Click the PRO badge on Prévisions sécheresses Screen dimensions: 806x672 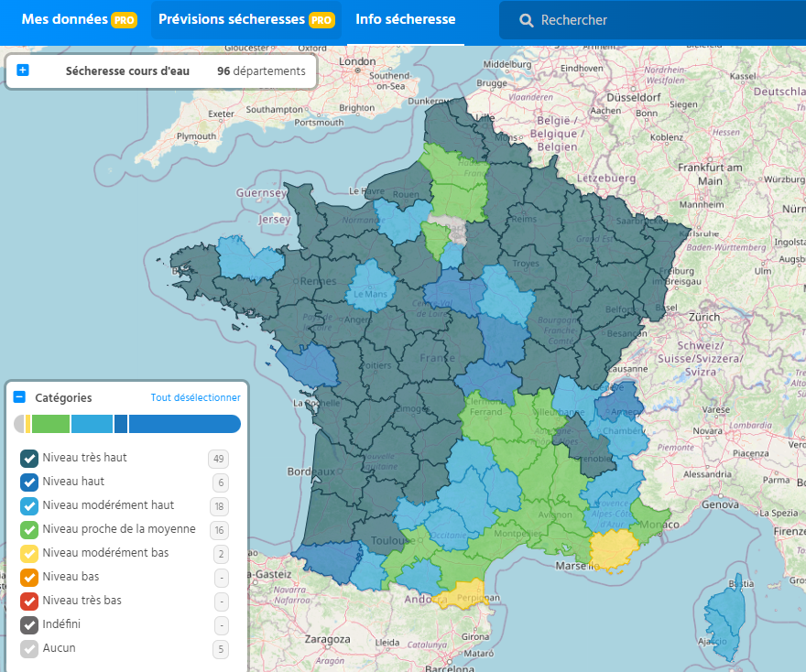coord(321,20)
